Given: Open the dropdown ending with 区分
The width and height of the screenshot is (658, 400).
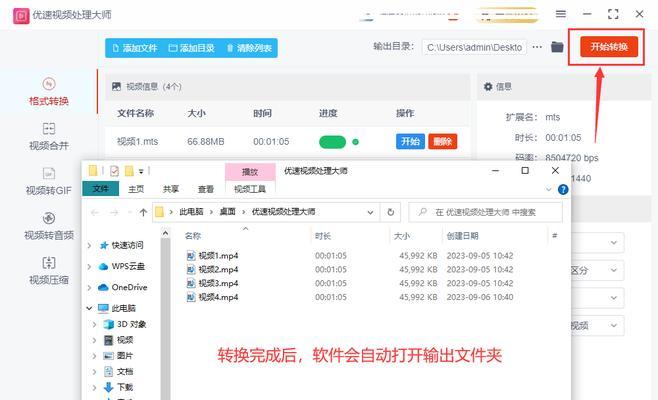Looking at the screenshot, I should pos(598,270).
